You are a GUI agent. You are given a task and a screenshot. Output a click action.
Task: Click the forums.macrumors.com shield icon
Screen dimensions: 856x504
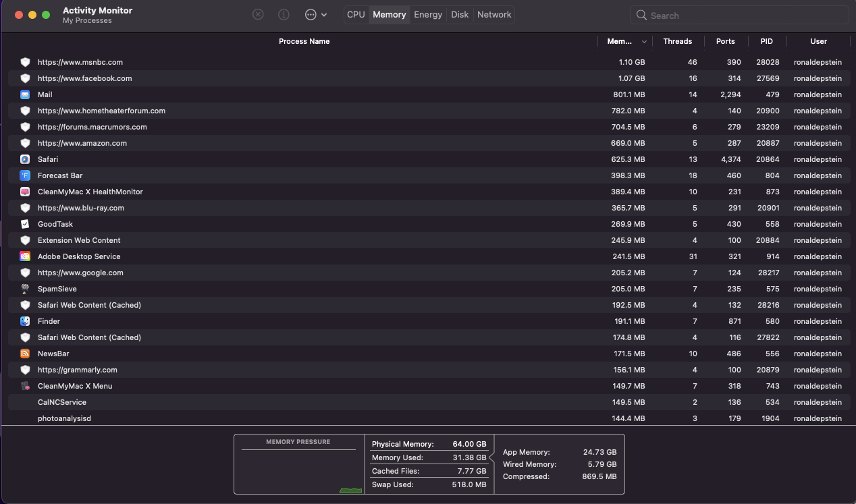coord(25,127)
